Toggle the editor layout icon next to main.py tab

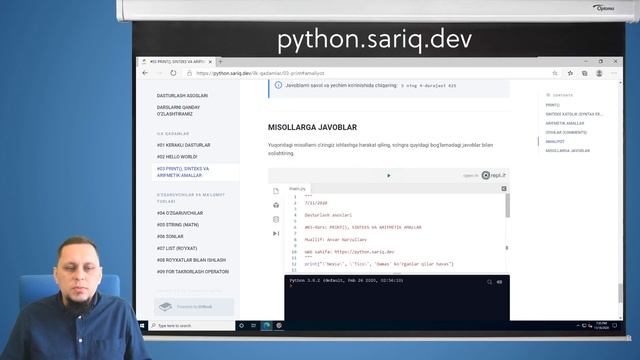tap(504, 189)
